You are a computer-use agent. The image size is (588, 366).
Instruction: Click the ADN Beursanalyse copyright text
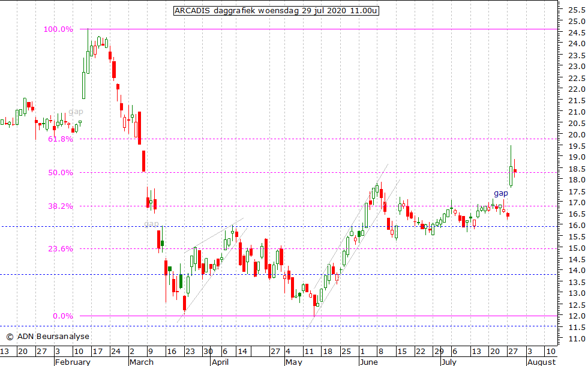point(47,337)
